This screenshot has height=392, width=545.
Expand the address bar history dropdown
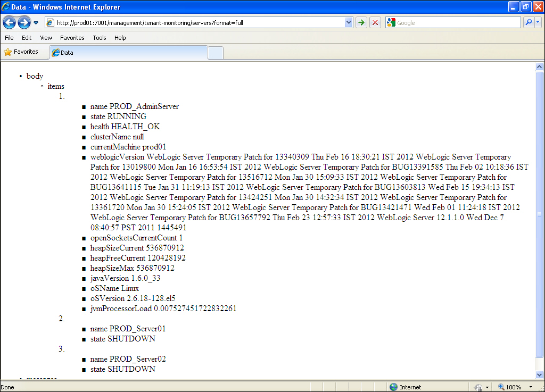point(349,23)
